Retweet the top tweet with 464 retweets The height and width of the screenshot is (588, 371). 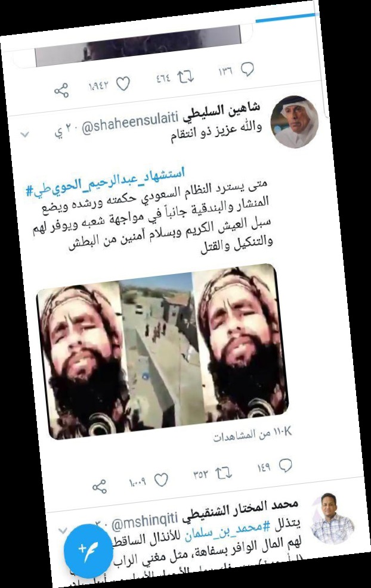tap(185, 77)
